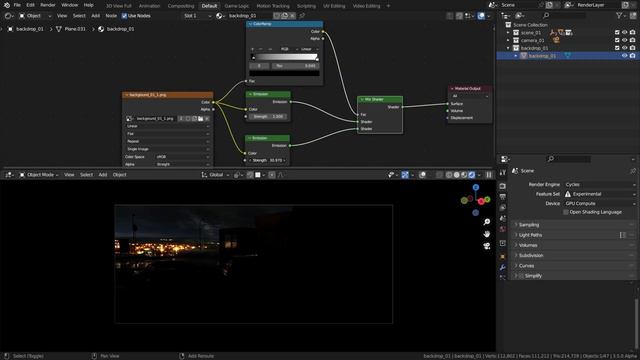Open the Modifiers wrench tab icon
This screenshot has width=640, height=360.
[x=502, y=267]
